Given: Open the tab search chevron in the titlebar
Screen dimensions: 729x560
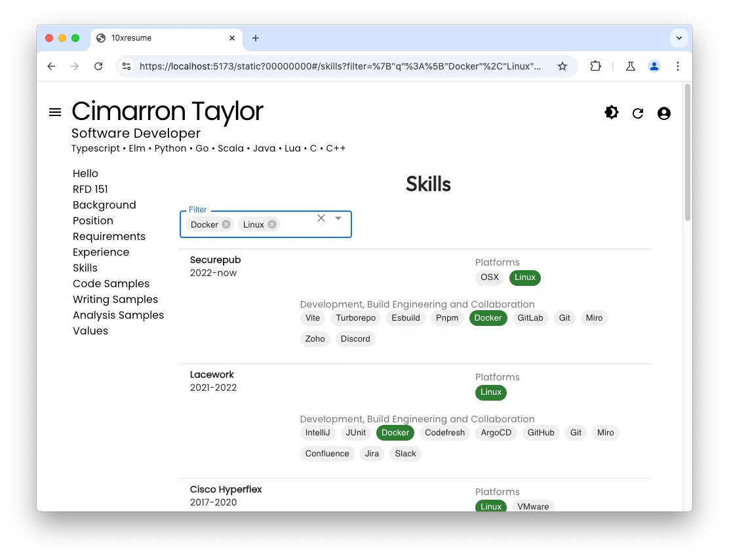Looking at the screenshot, I should [679, 38].
